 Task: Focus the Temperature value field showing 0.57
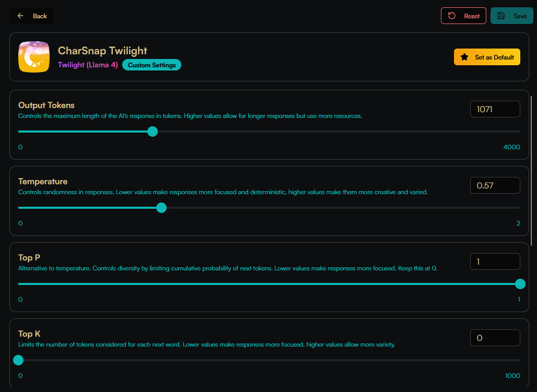495,185
